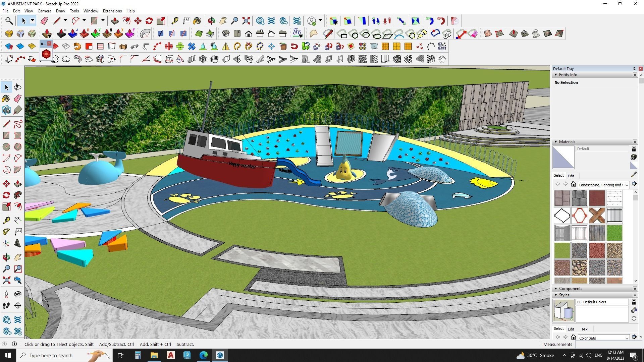Select the Protractor tool in left toolbar
644x362 pixels.
[x=6, y=232]
